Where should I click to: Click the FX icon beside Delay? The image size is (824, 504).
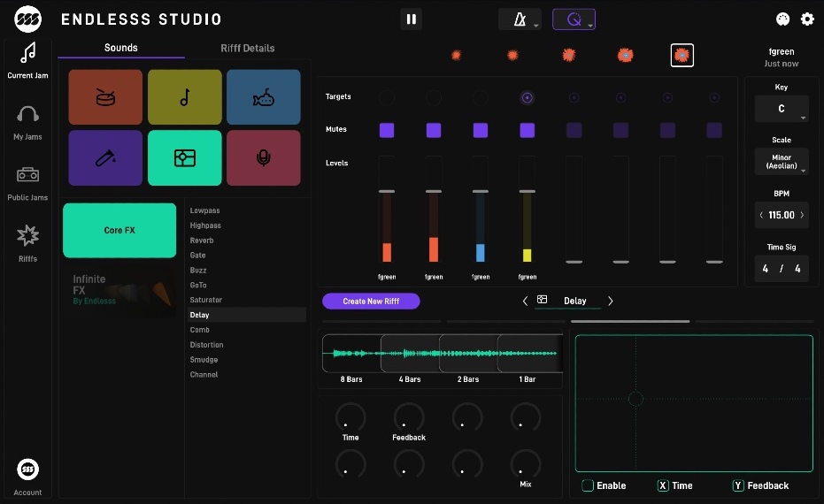[542, 300]
